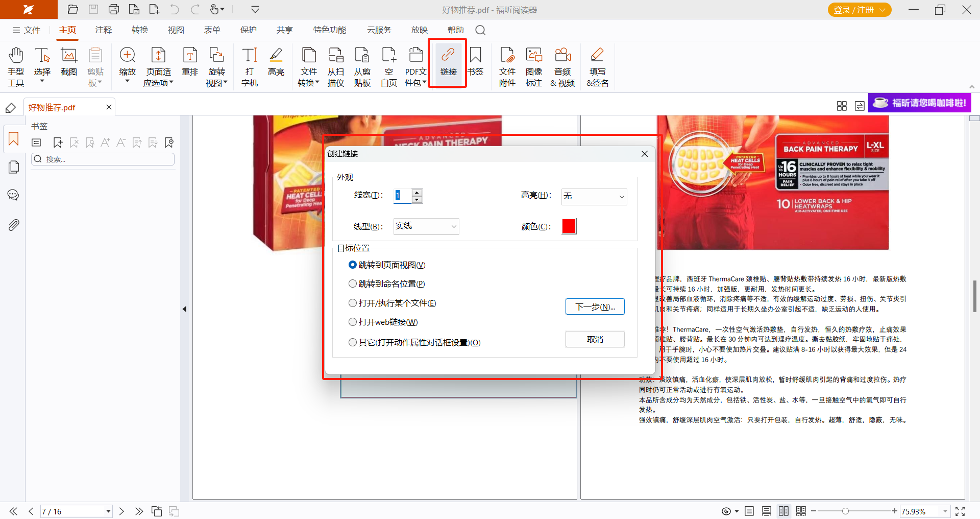Close the 好物推荐.pdf tab
Viewport: 980px width, 519px height.
point(109,107)
